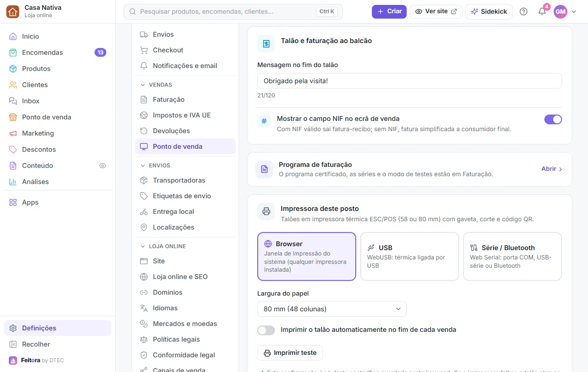Viewport: 588px width, 372px height.
Task: Click the Inbox chat icon
Action: click(x=13, y=101)
